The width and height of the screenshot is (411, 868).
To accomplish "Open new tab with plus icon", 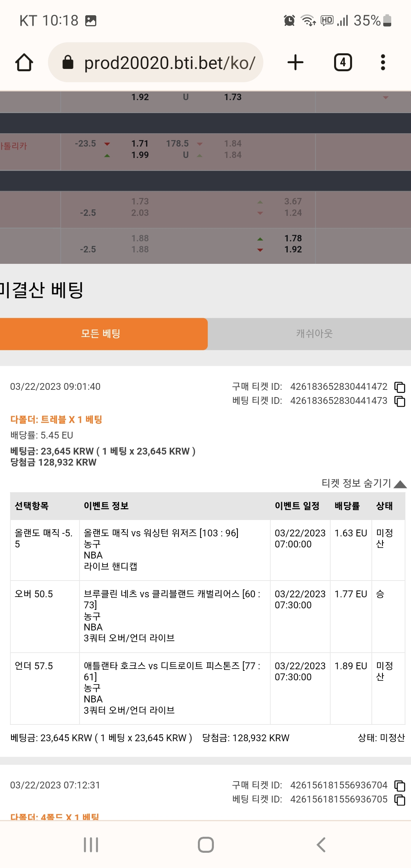I will pos(295,62).
